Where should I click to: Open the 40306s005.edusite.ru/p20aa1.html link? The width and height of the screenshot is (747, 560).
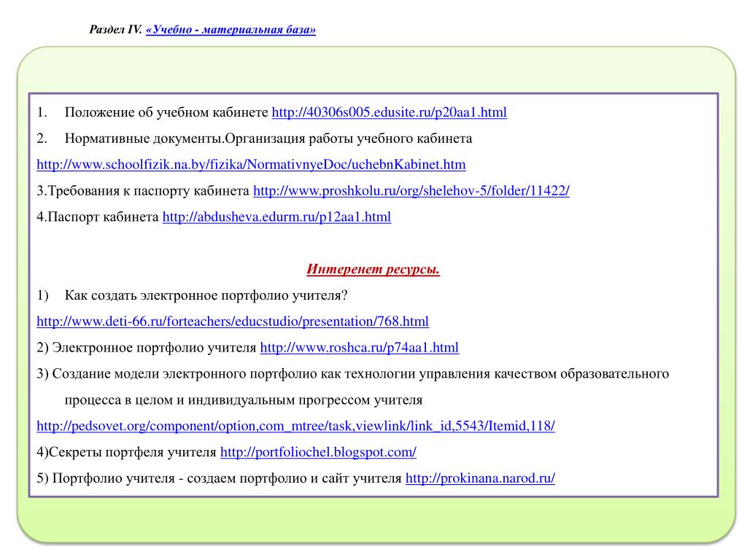pos(390,112)
